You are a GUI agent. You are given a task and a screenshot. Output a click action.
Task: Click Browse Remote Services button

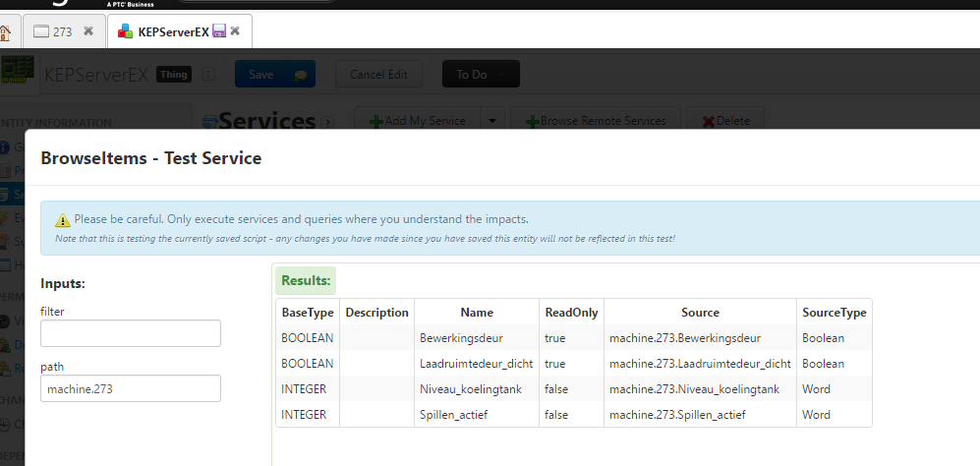[596, 121]
